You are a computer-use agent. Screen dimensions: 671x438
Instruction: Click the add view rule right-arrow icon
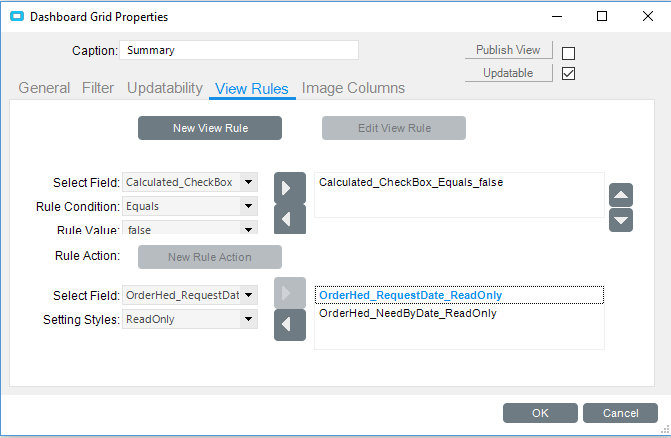[290, 188]
